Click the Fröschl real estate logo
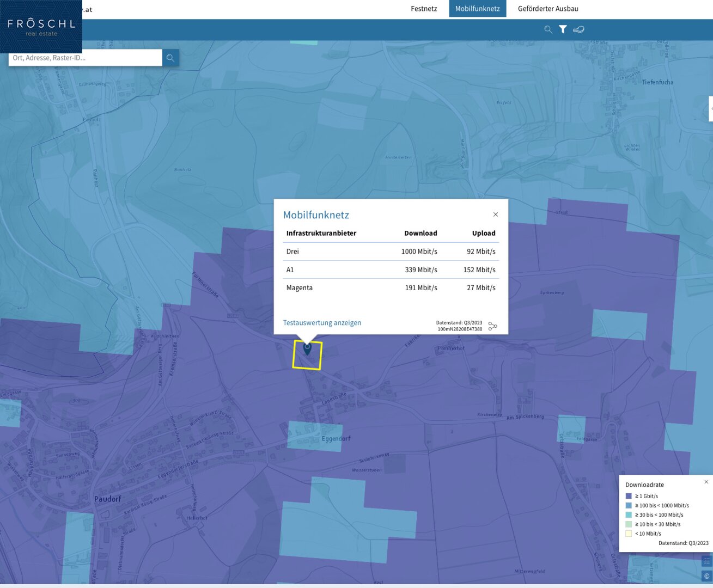Image resolution: width=713 pixels, height=588 pixels. point(41,27)
